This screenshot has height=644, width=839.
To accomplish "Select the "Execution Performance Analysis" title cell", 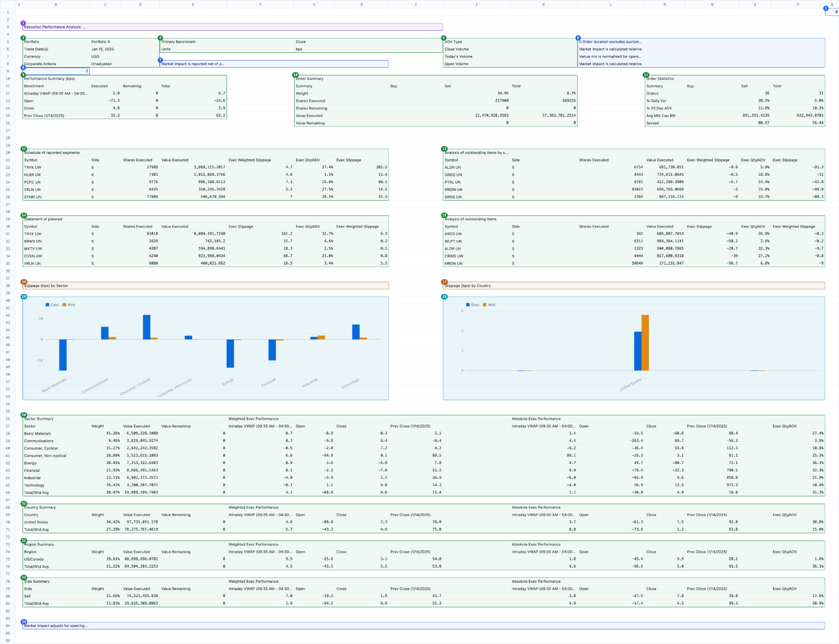I will [233, 27].
